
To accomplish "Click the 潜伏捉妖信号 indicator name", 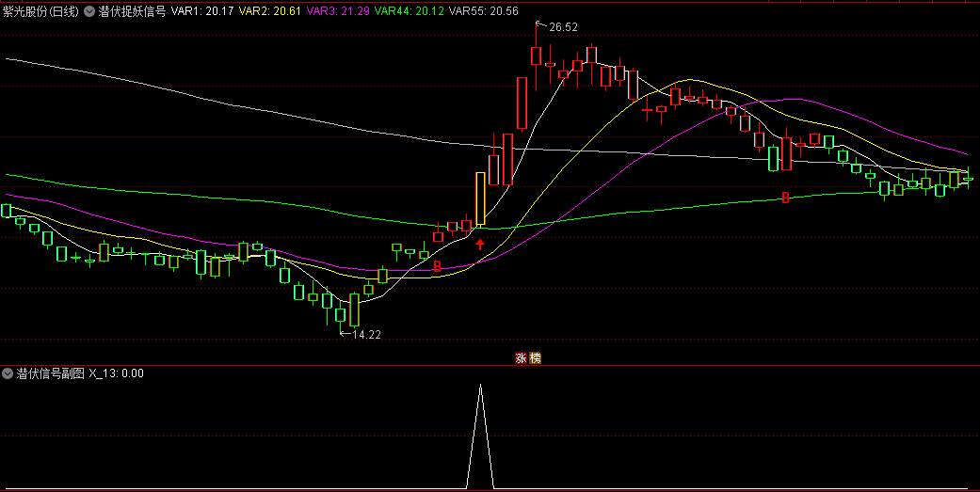I will (132, 11).
